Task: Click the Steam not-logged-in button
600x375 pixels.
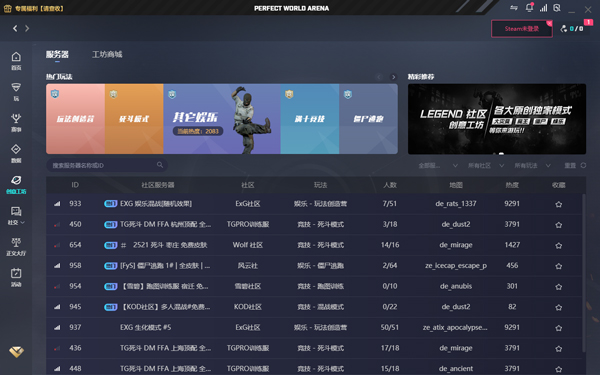Action: click(x=522, y=29)
